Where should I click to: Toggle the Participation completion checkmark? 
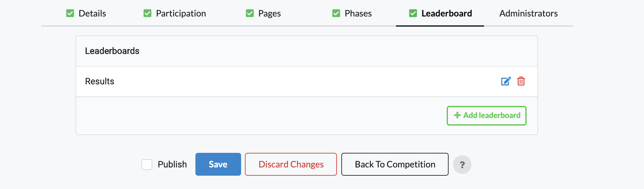pos(147,13)
